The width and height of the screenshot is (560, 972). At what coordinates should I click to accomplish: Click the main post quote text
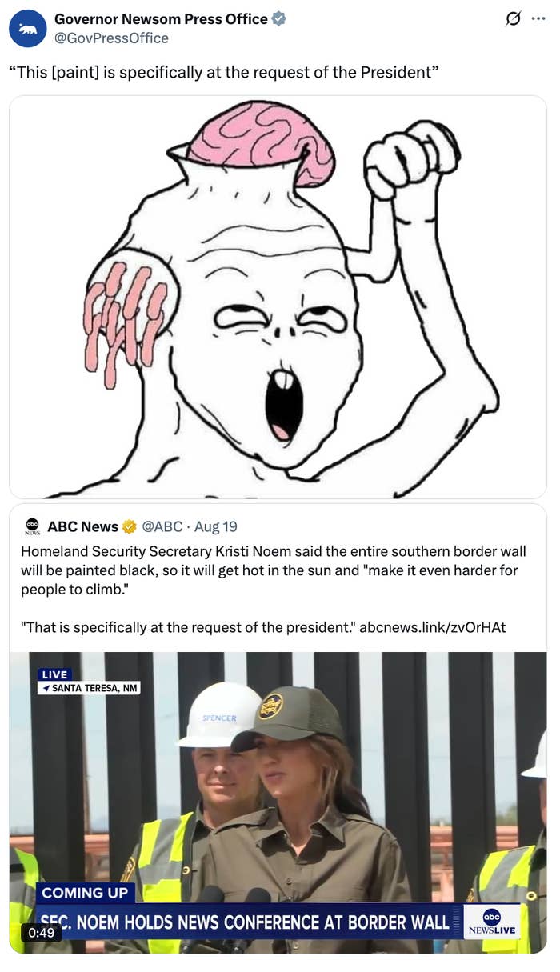coord(223,72)
